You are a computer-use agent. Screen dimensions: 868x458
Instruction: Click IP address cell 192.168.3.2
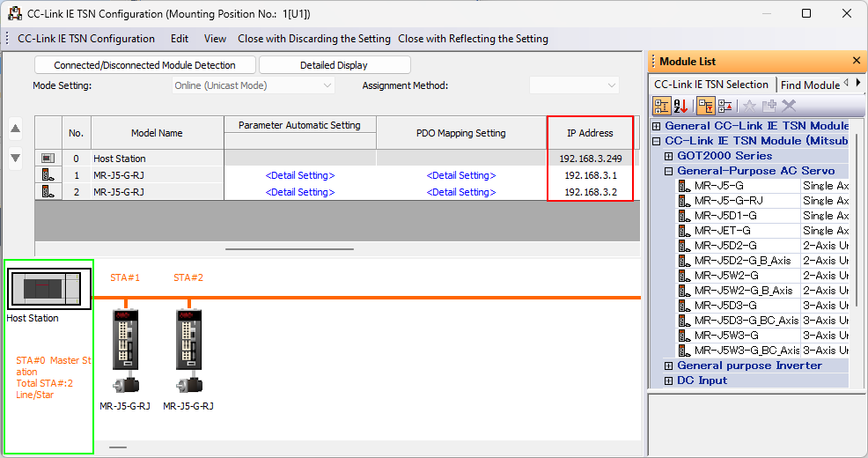[x=590, y=192]
